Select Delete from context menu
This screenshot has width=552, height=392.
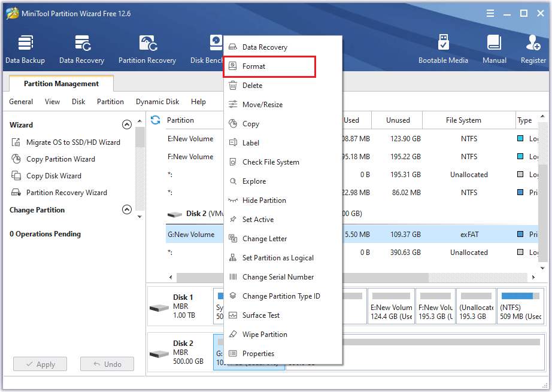(283, 86)
